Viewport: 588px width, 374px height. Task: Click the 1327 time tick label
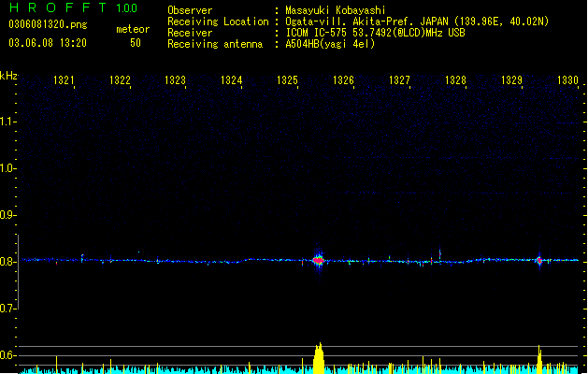(399, 80)
